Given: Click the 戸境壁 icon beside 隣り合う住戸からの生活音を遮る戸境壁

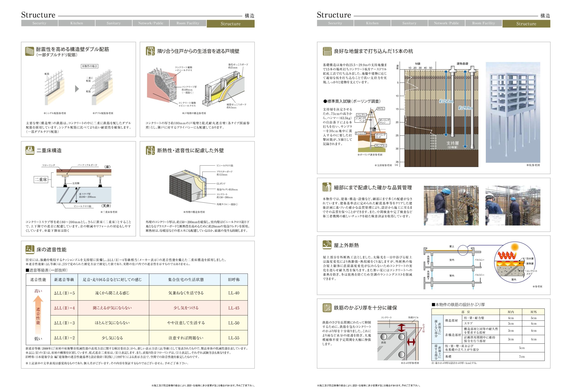Looking at the screenshot, I should (x=150, y=51).
